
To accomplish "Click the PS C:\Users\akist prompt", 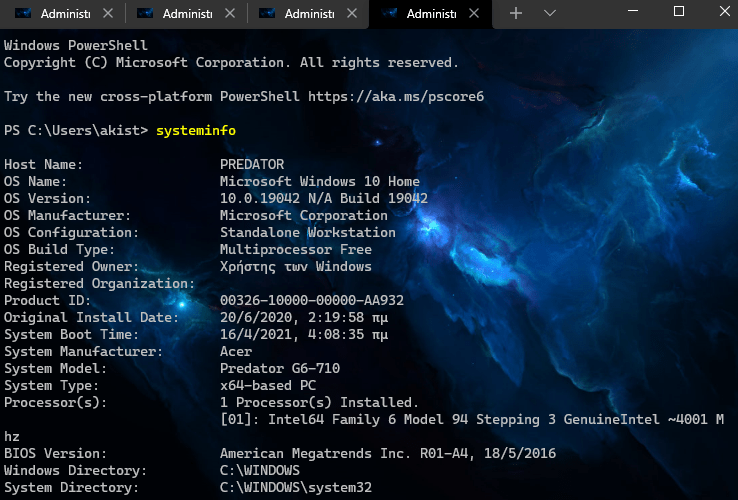I will click(x=76, y=131).
